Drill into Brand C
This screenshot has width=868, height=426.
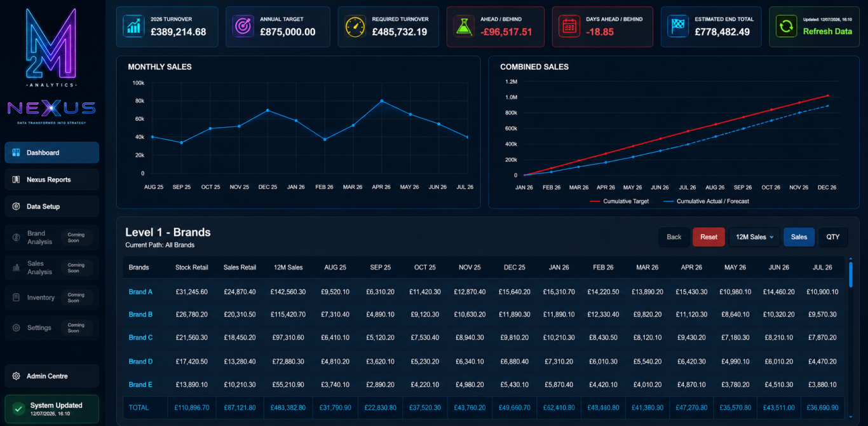point(140,338)
